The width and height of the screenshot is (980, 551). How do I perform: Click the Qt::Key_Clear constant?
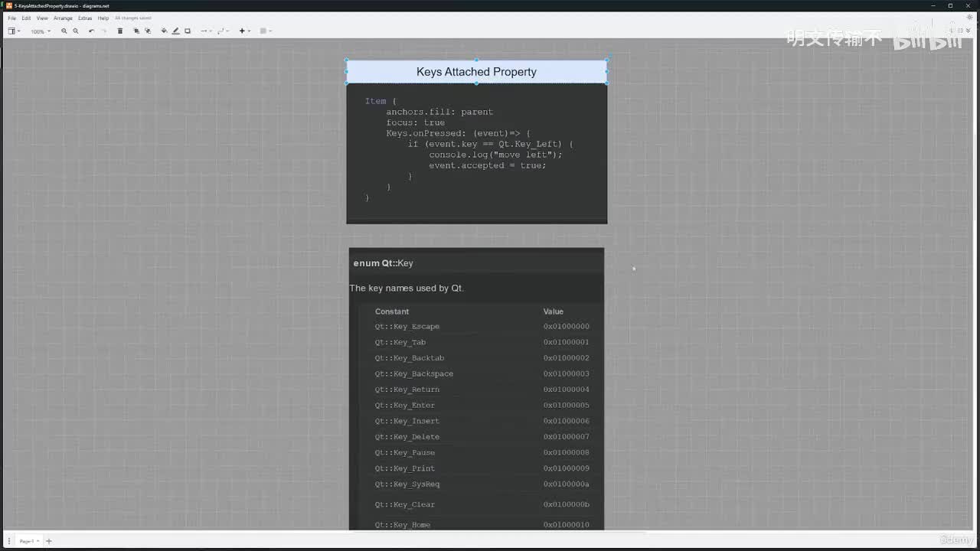[x=405, y=505]
